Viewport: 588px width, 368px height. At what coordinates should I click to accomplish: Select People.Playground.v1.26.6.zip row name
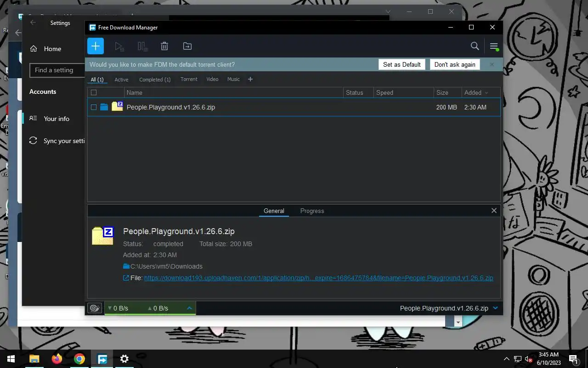(x=171, y=107)
